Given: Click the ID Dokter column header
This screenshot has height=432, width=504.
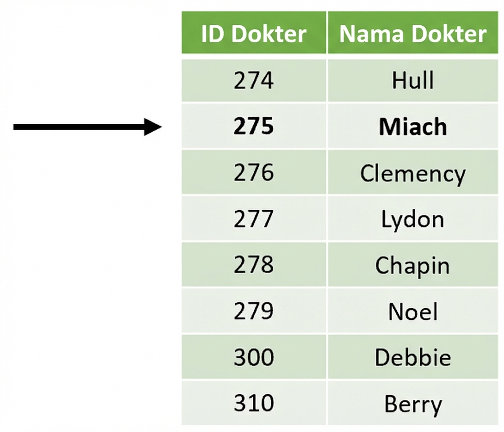Looking at the screenshot, I should tap(254, 34).
